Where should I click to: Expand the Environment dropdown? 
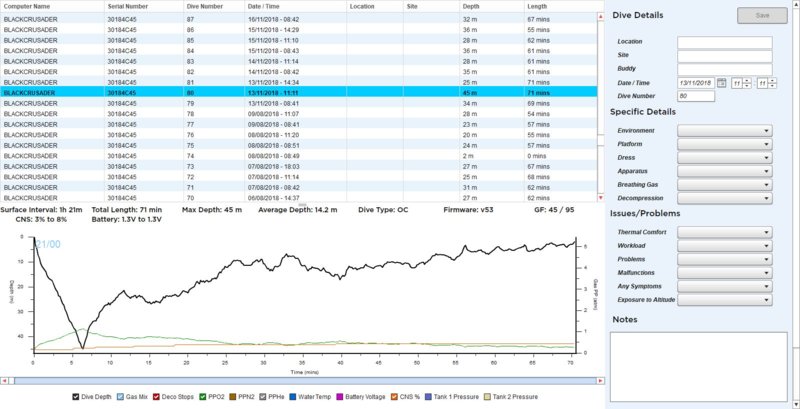pos(724,131)
